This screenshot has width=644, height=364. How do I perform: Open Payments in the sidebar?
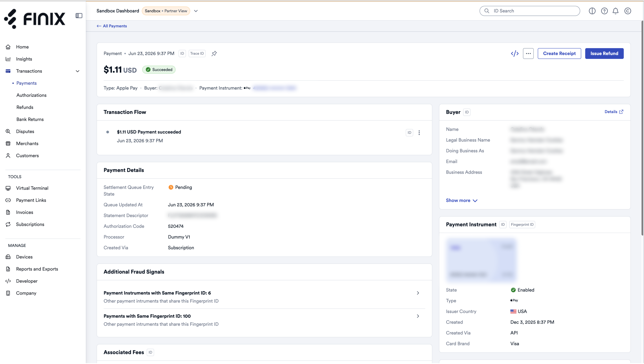point(27,83)
